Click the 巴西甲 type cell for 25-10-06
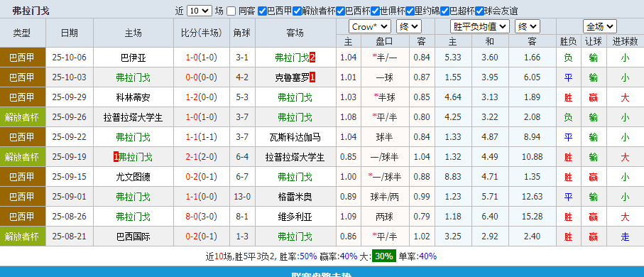The width and height of the screenshot is (644, 277). coord(22,58)
